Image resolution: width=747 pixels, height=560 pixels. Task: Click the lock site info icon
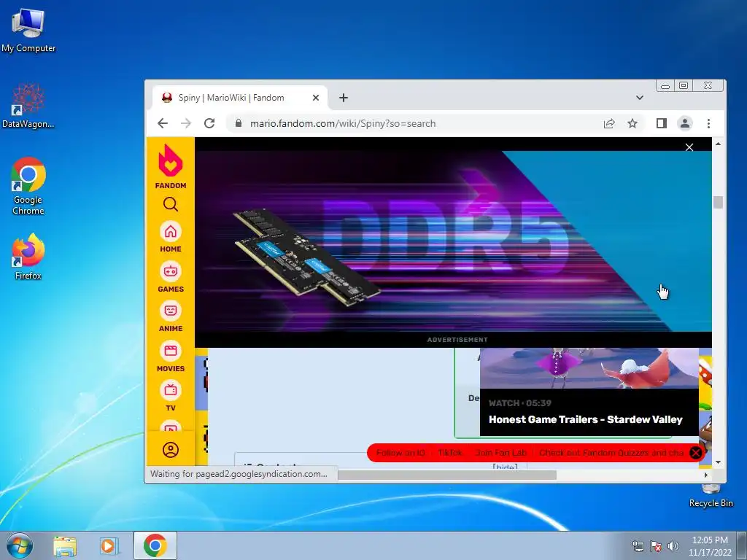pos(239,123)
